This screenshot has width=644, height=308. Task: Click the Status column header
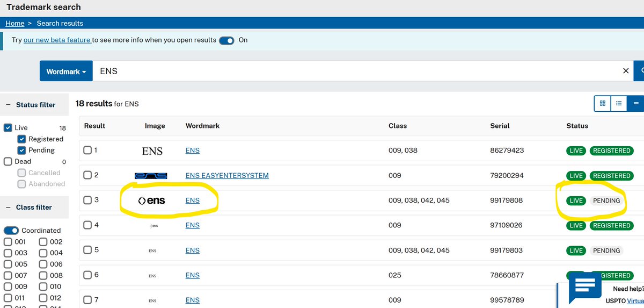click(577, 126)
